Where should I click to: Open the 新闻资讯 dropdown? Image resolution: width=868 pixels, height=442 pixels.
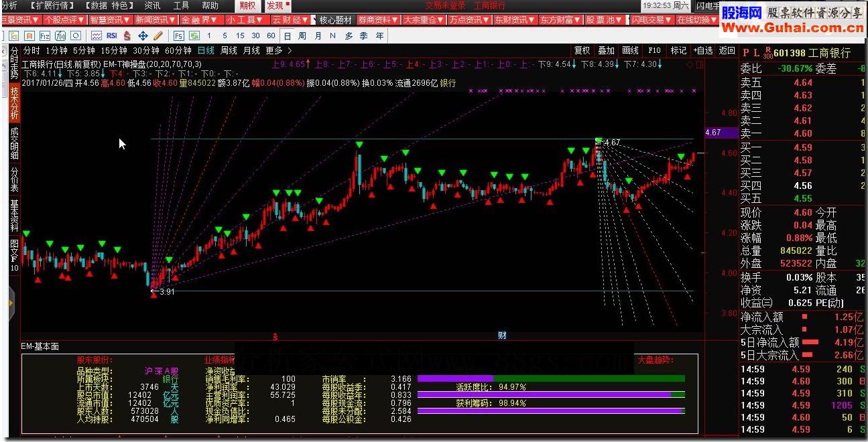pyautogui.click(x=156, y=20)
